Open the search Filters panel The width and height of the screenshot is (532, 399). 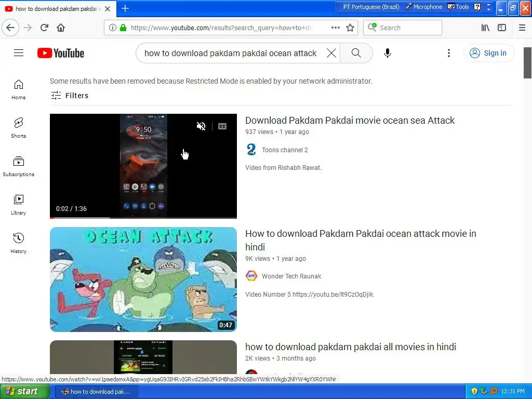pyautogui.click(x=70, y=96)
